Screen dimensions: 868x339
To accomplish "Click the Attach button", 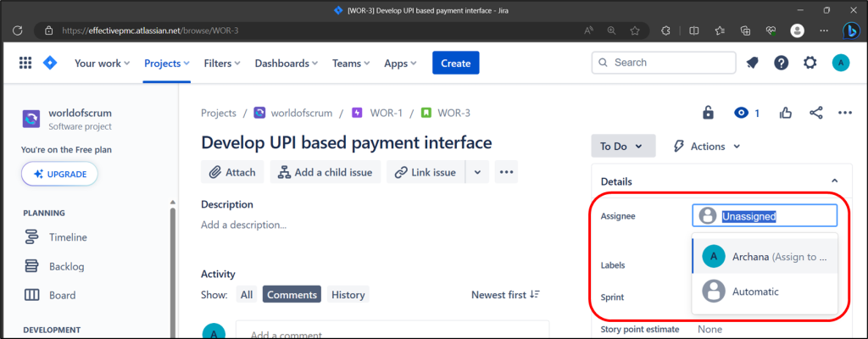I will (232, 172).
